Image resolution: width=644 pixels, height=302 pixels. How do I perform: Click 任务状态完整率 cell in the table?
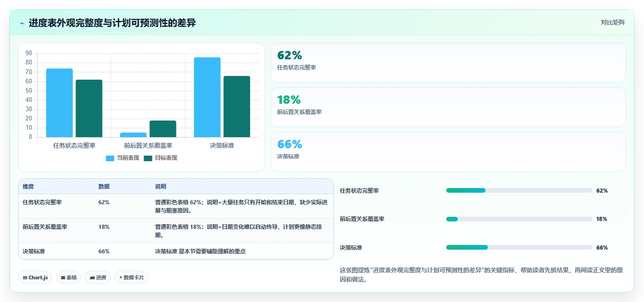pos(42,202)
